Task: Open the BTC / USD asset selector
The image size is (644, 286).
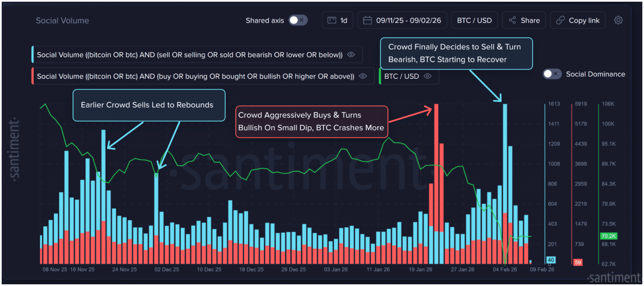Action: 474,20
